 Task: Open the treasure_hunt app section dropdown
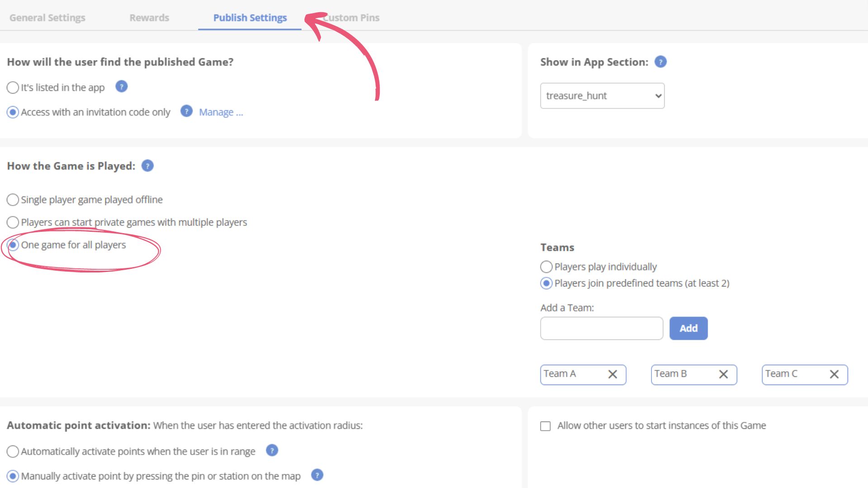coord(602,96)
